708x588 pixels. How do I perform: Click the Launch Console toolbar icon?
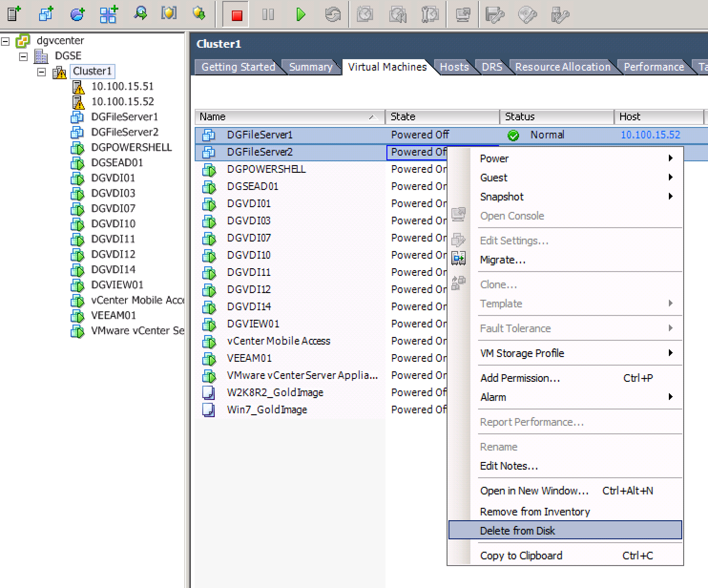pyautogui.click(x=462, y=15)
